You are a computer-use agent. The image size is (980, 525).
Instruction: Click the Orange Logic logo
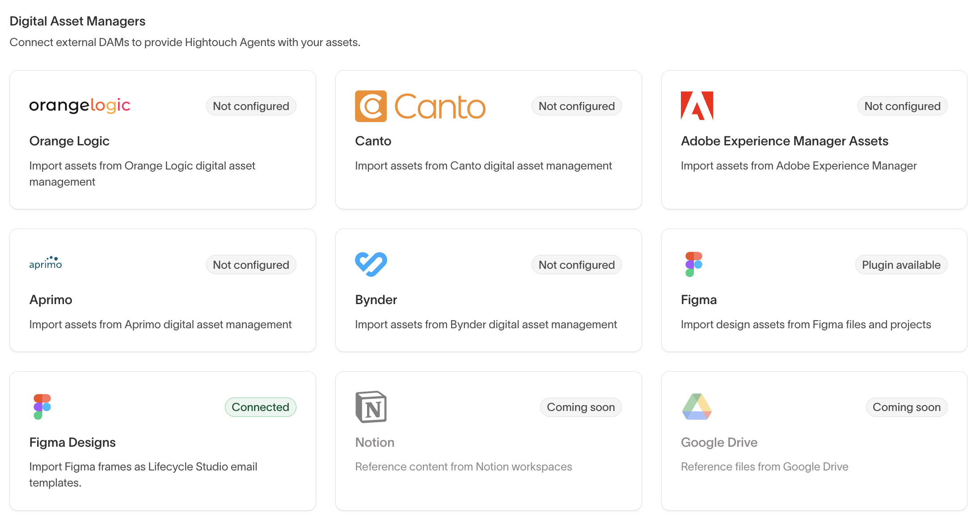point(80,106)
